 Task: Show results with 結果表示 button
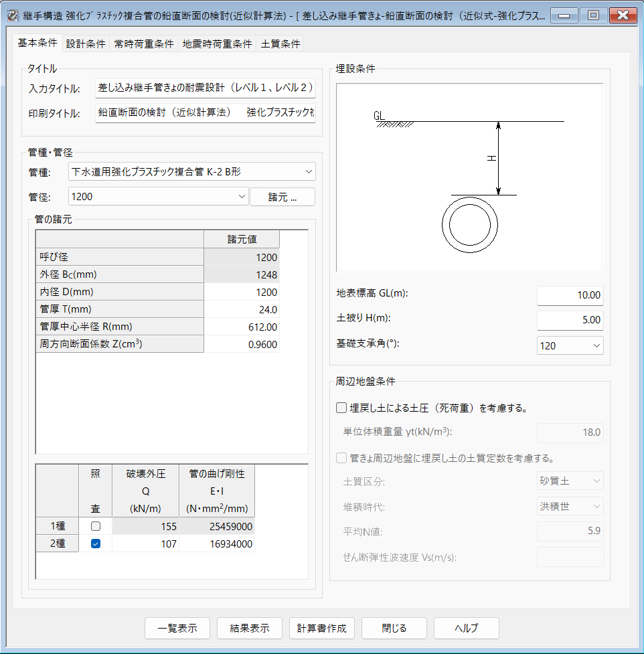pyautogui.click(x=250, y=629)
